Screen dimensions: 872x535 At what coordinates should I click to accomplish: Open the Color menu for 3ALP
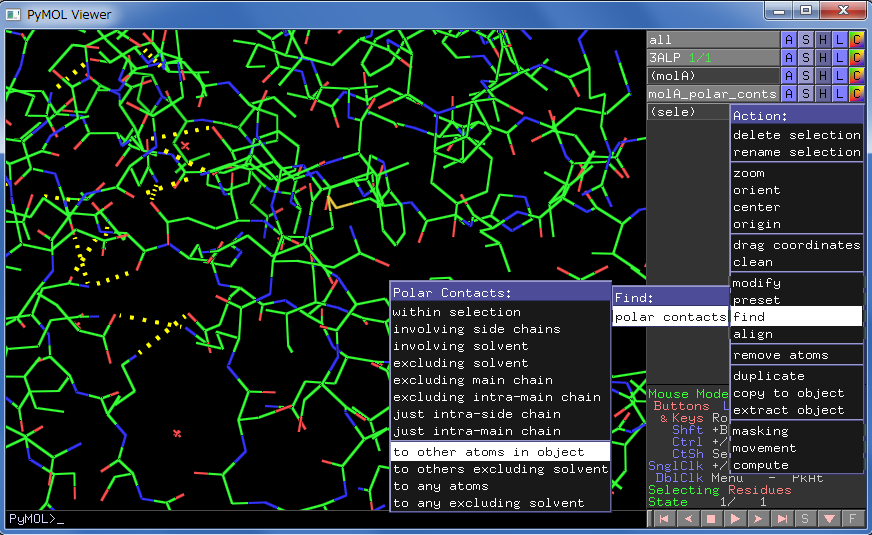[x=856, y=57]
